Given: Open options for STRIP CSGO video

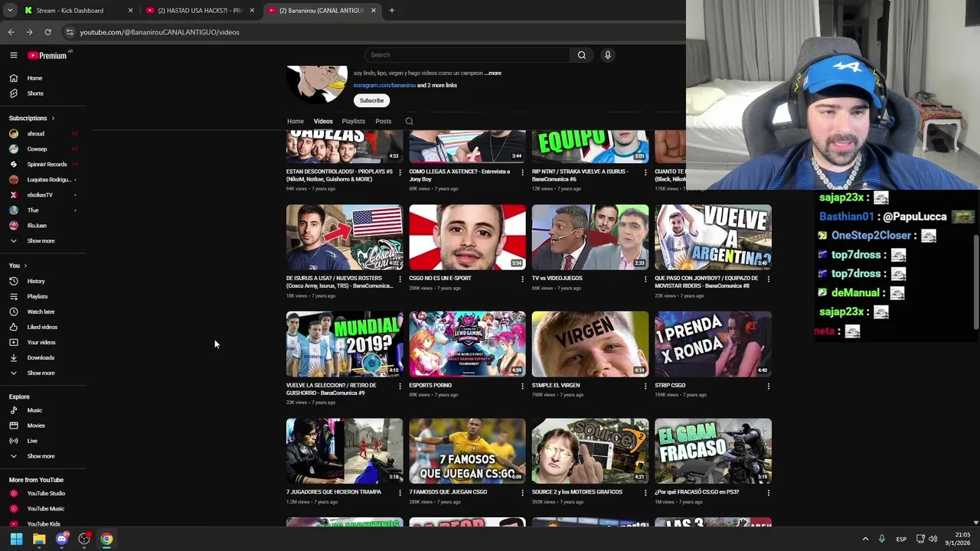Looking at the screenshot, I should coord(768,386).
